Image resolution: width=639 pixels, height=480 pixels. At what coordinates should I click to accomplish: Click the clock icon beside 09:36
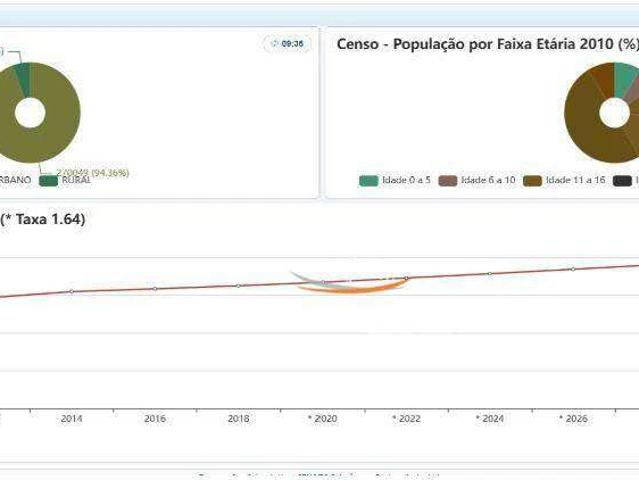pos(275,44)
